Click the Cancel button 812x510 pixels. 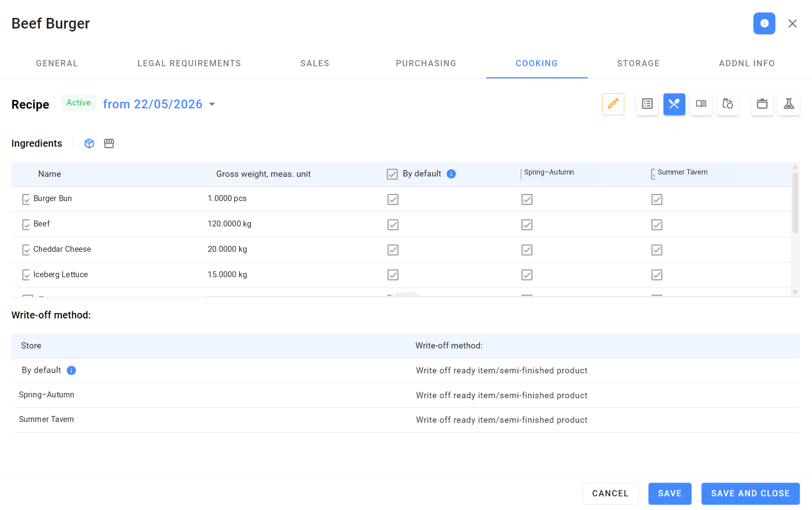point(610,493)
